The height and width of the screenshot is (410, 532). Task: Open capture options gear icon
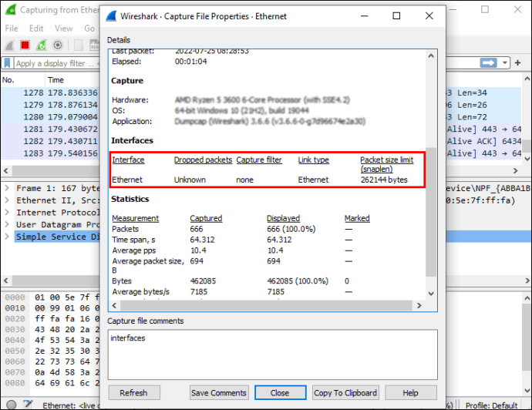coord(58,45)
